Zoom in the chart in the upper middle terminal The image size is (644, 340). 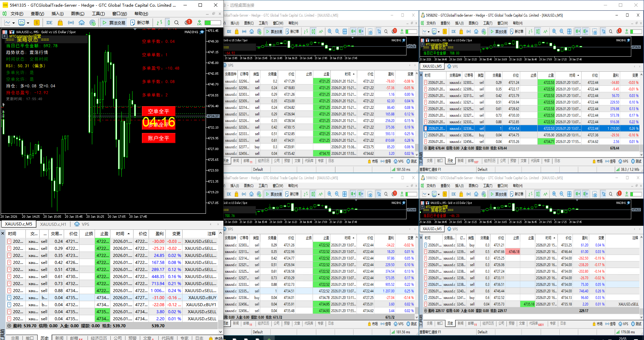(x=330, y=31)
